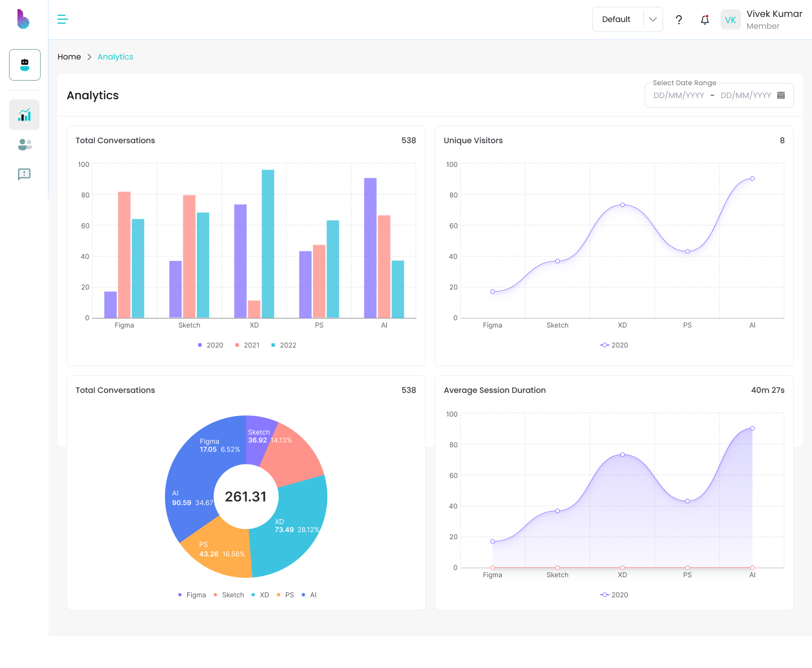Open the feedback message icon in sidebar
The width and height of the screenshot is (812, 668).
click(x=24, y=174)
